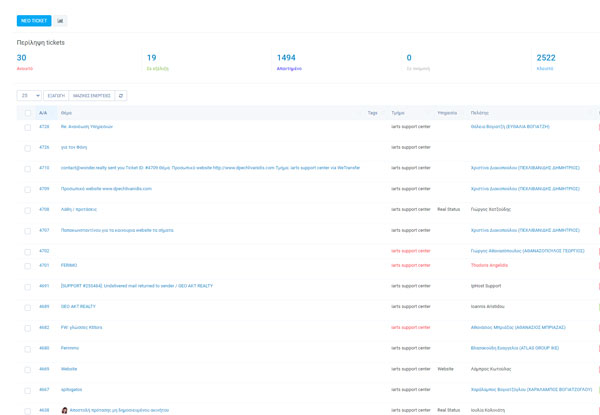
Task: Open the Ferimmo ticket subject
Action: 70,348
